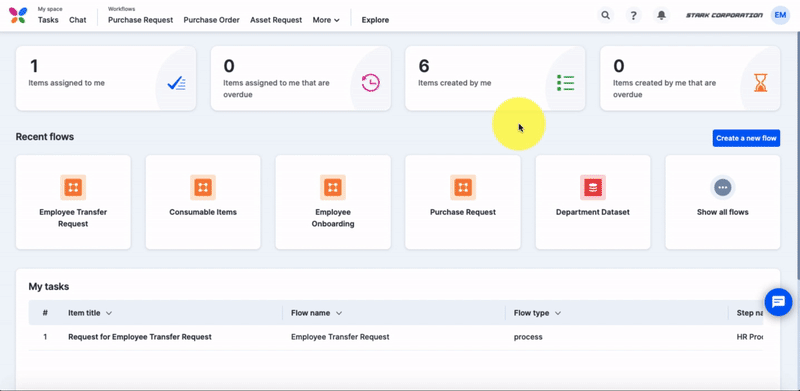The height and width of the screenshot is (391, 800).
Task: Open Items created by me that are overdue card
Action: [x=690, y=78]
